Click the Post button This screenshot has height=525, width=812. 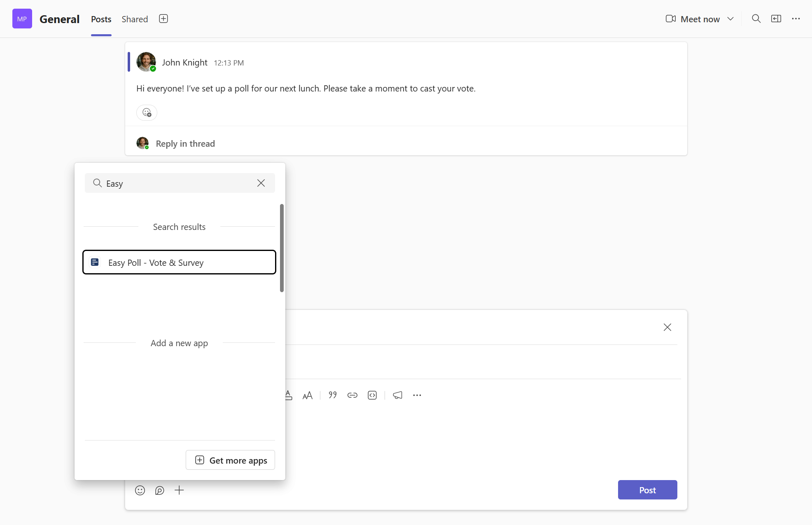point(647,490)
